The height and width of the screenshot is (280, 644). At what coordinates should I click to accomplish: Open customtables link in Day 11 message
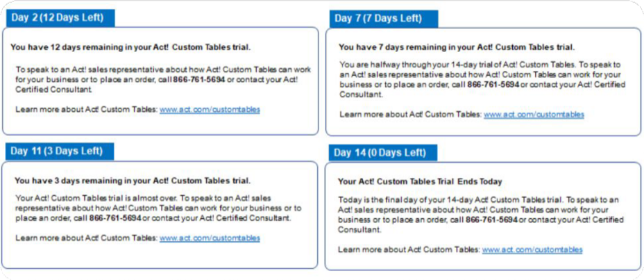pyautogui.click(x=210, y=238)
